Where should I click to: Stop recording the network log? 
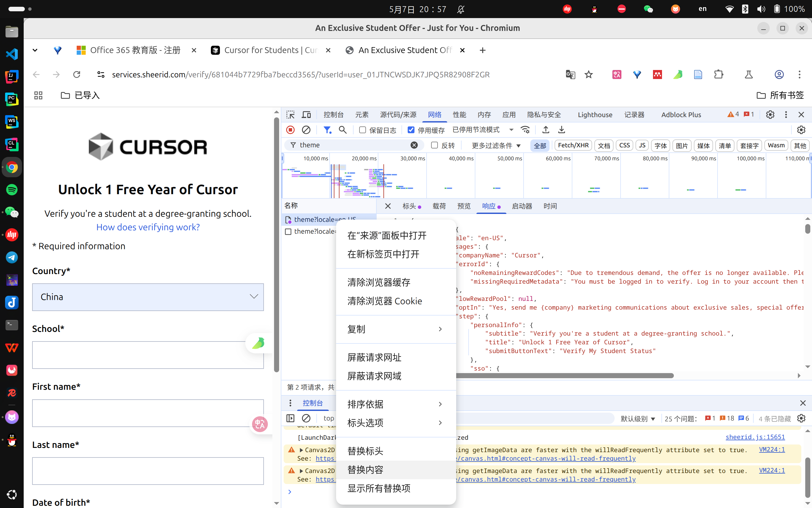point(291,130)
